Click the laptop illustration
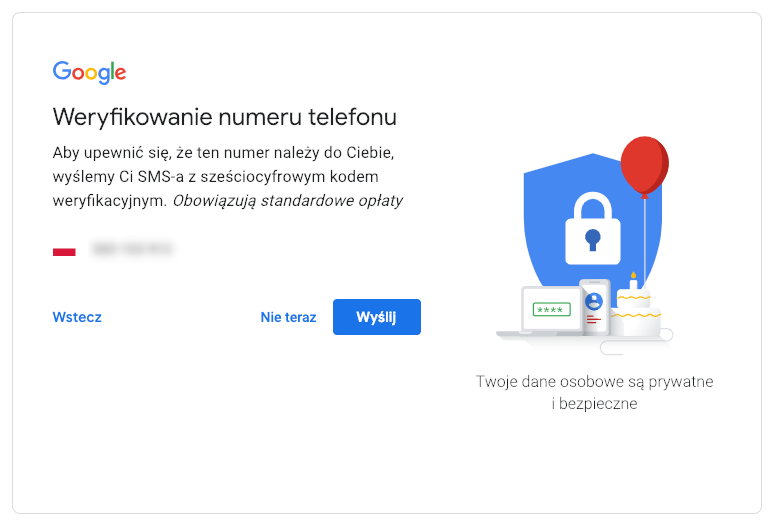Viewport: 770px width, 521px height. [550, 314]
